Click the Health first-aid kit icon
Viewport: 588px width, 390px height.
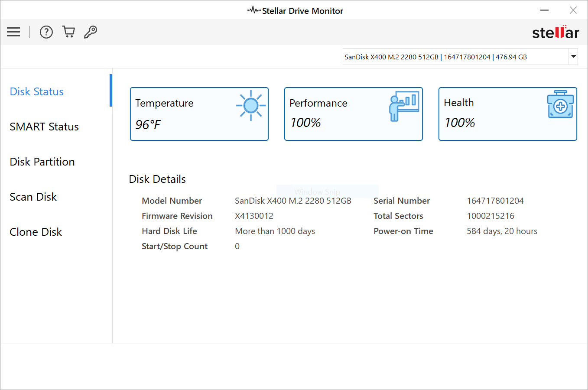(x=560, y=104)
